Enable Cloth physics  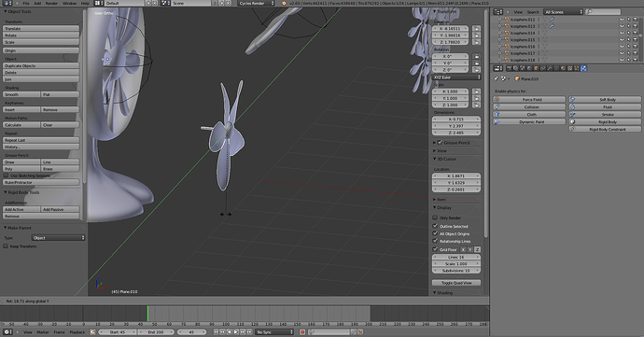click(x=529, y=114)
